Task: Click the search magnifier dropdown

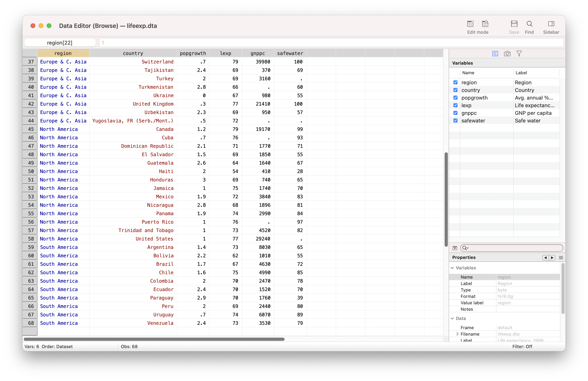Action: tap(465, 248)
